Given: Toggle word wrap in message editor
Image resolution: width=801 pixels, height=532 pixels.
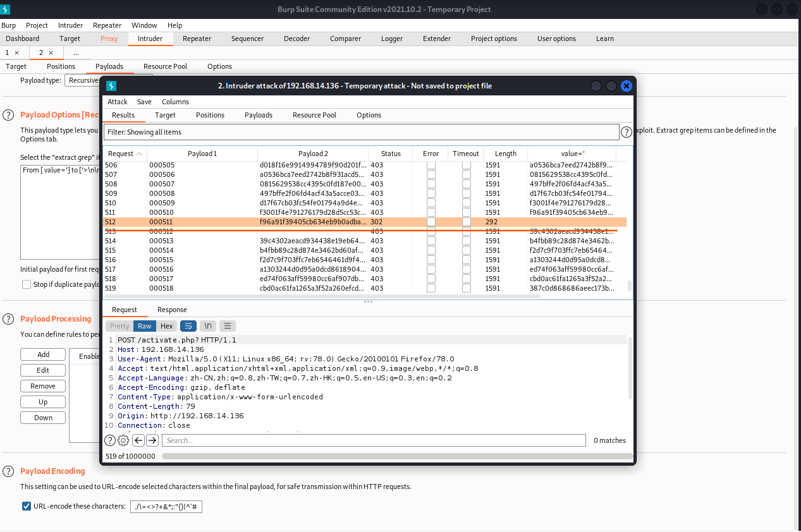Looking at the screenshot, I should click(188, 326).
